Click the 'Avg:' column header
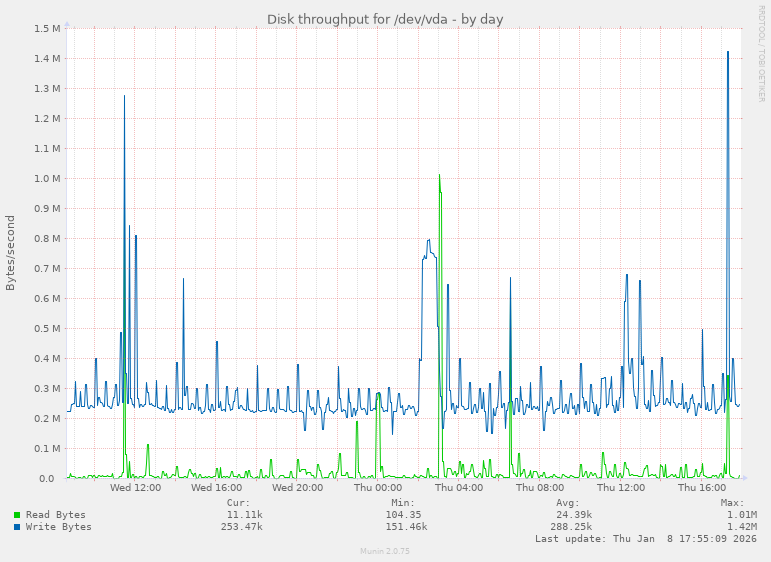Viewport: 771px width, 562px height. click(568, 503)
